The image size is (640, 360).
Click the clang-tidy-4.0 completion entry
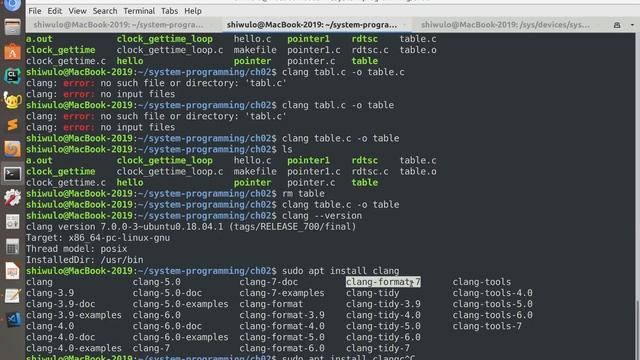point(383,315)
